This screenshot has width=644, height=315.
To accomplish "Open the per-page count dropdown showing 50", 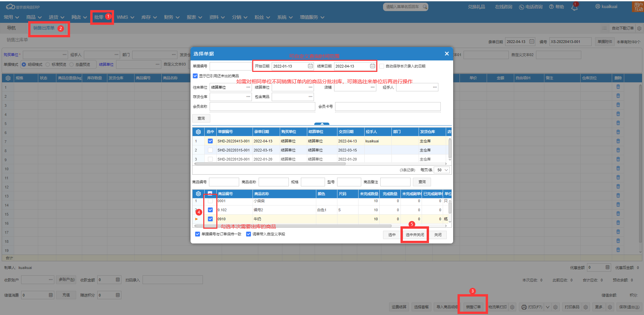I will point(442,170).
